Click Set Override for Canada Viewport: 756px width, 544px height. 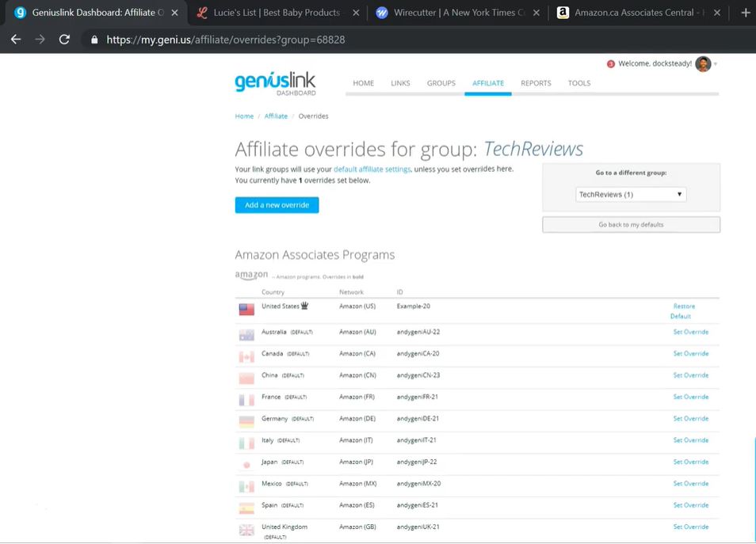tap(691, 354)
